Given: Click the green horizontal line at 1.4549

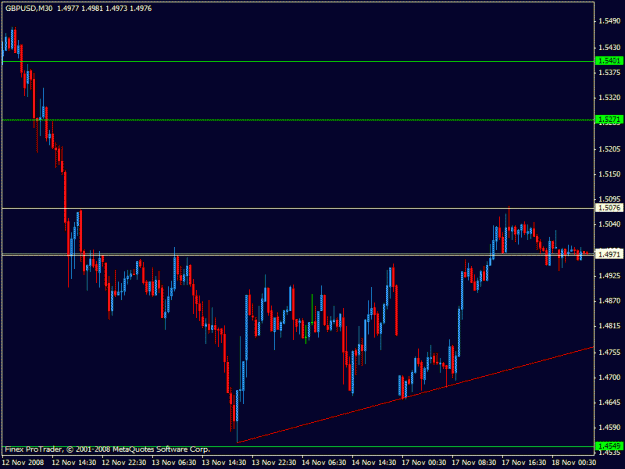Looking at the screenshot, I should tap(298, 446).
